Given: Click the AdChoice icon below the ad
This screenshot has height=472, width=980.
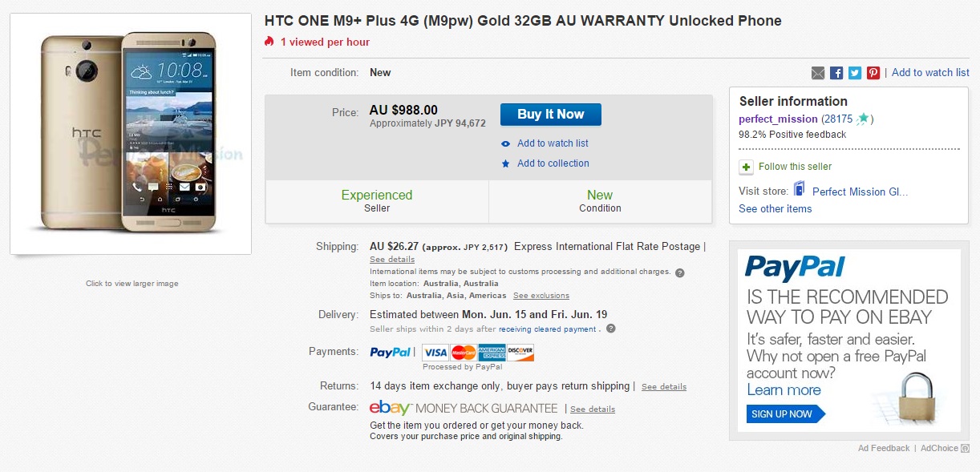Looking at the screenshot, I should (966, 449).
